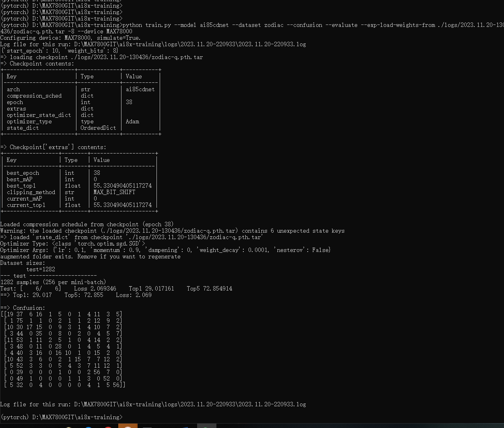Click the "Checkpoint['extras'] contents:" heading
Viewport: 504px width, 428px height.
(53, 147)
